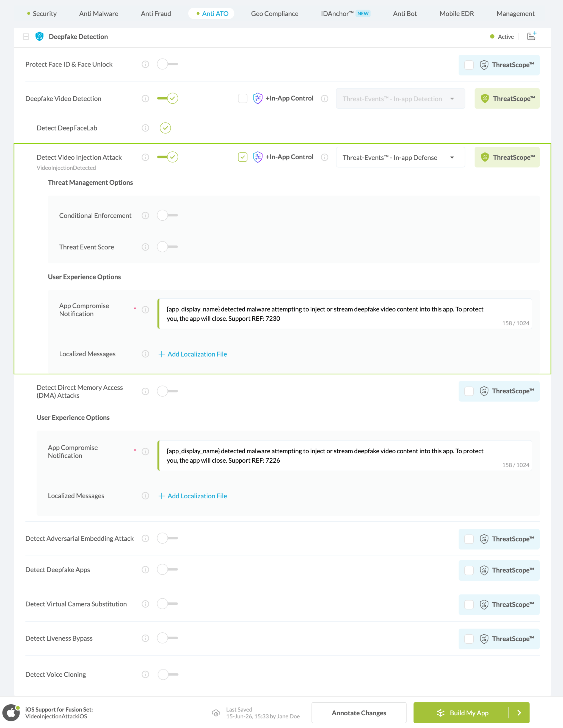Enable Detect Adversarial Embedding Attack switch
The image size is (563, 728).
tap(167, 538)
